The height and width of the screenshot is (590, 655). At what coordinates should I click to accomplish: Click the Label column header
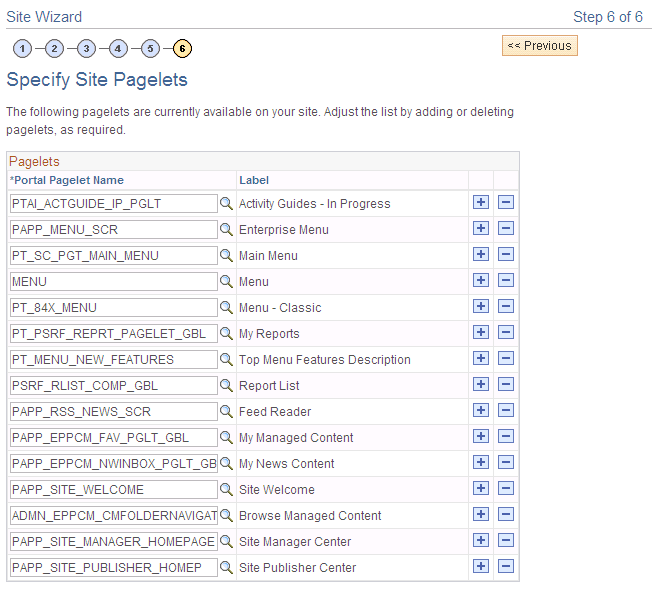[x=254, y=180]
